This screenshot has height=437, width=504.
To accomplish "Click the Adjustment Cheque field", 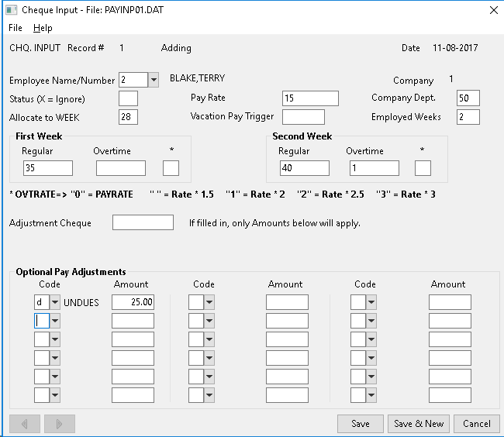I will coord(143,222).
